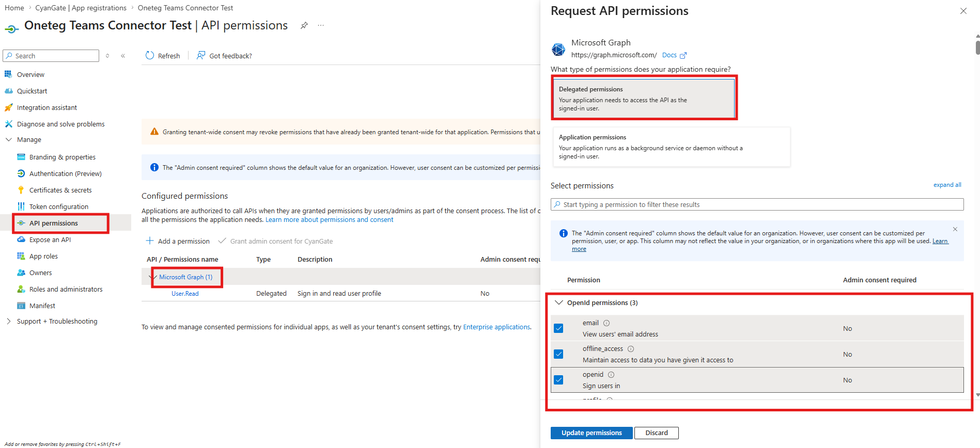
Task: Click the User.Read permission link
Action: pos(185,293)
